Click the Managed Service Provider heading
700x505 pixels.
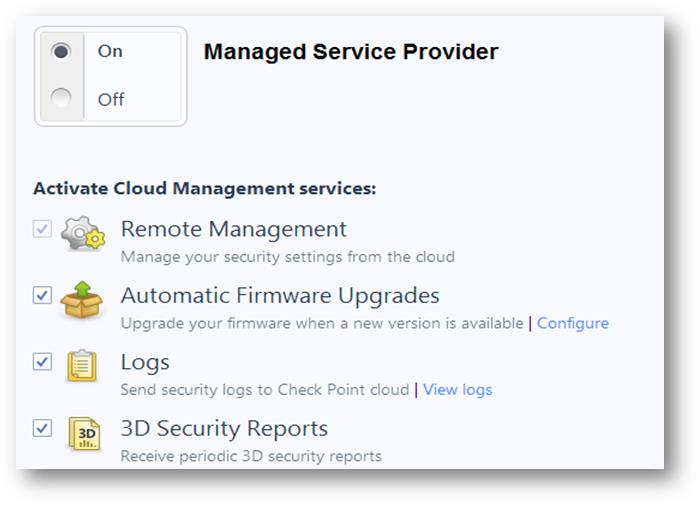click(351, 52)
